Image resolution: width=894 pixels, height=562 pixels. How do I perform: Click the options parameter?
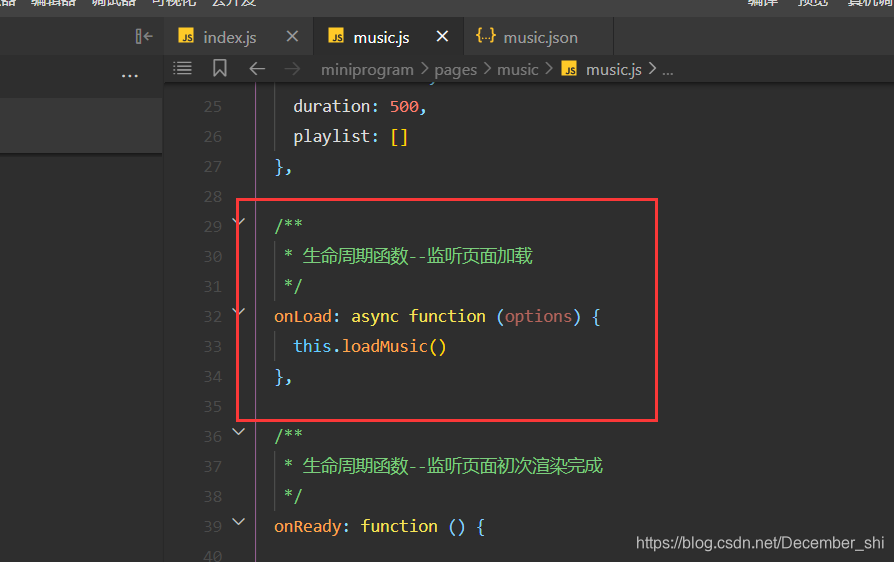pyautogui.click(x=538, y=317)
